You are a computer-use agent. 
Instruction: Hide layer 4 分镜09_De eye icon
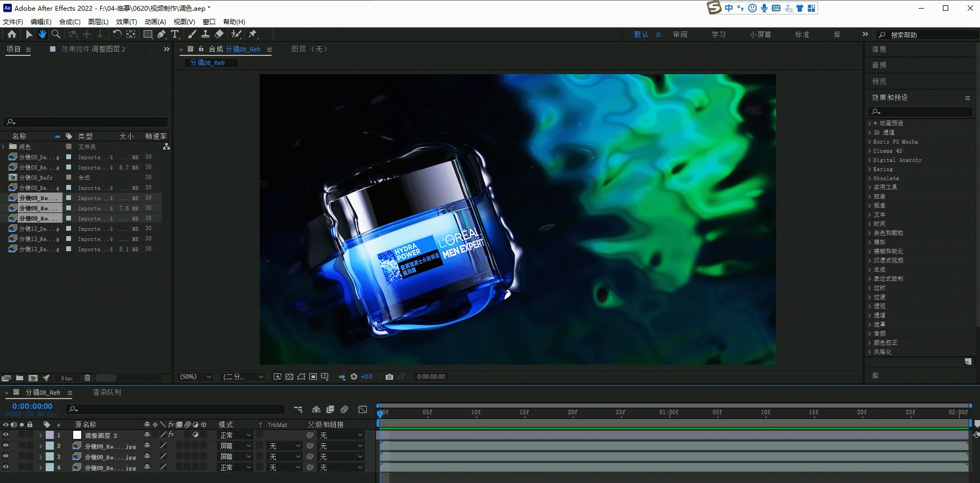coord(6,467)
